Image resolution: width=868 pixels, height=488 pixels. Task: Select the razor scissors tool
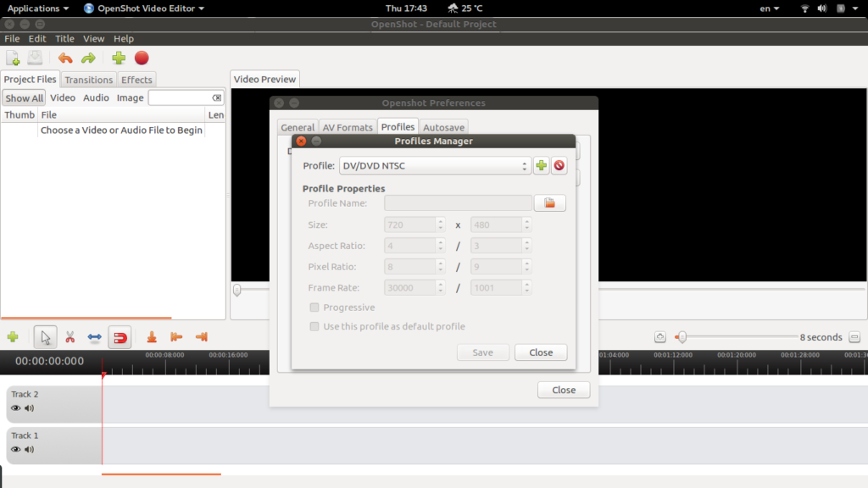pos(70,337)
